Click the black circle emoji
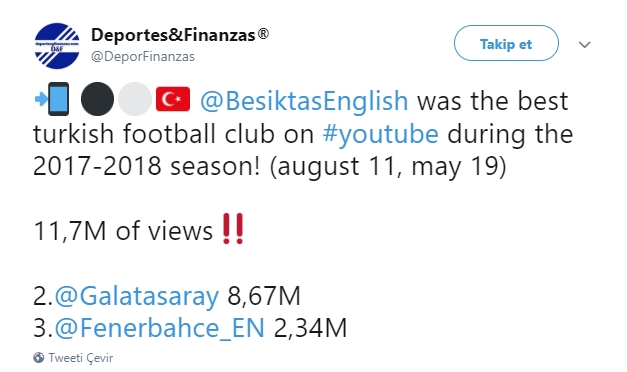 [97, 99]
